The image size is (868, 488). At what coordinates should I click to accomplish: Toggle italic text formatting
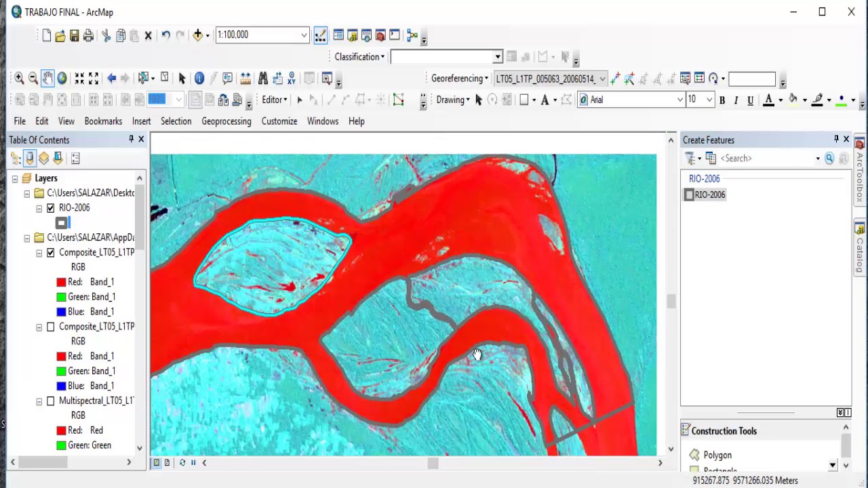point(736,100)
